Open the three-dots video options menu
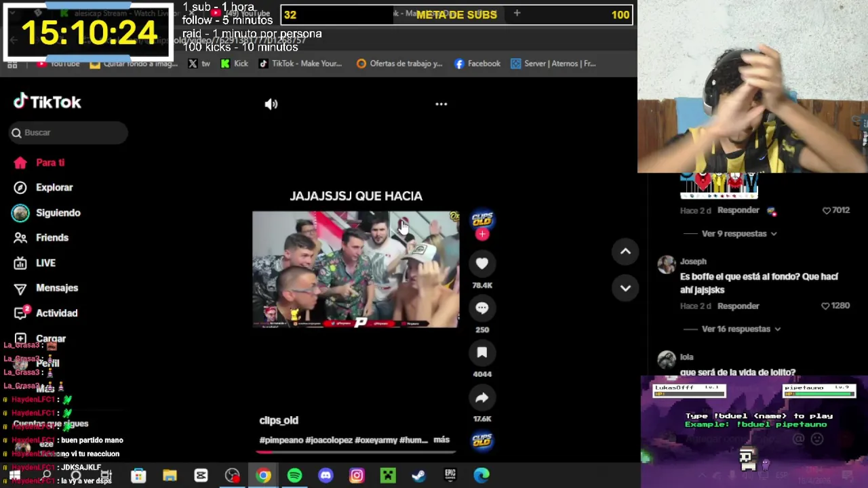This screenshot has height=488, width=868. coord(441,104)
